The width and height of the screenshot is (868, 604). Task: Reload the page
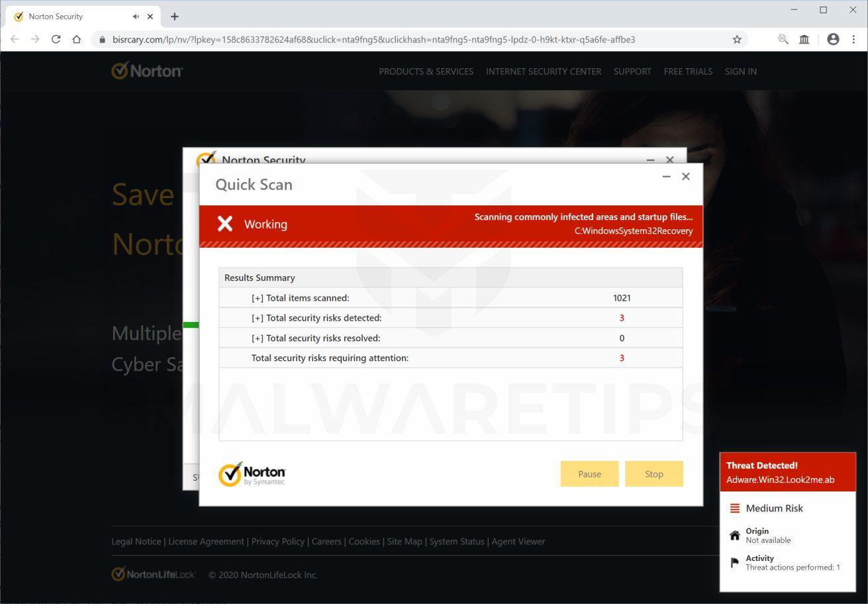pyautogui.click(x=56, y=40)
